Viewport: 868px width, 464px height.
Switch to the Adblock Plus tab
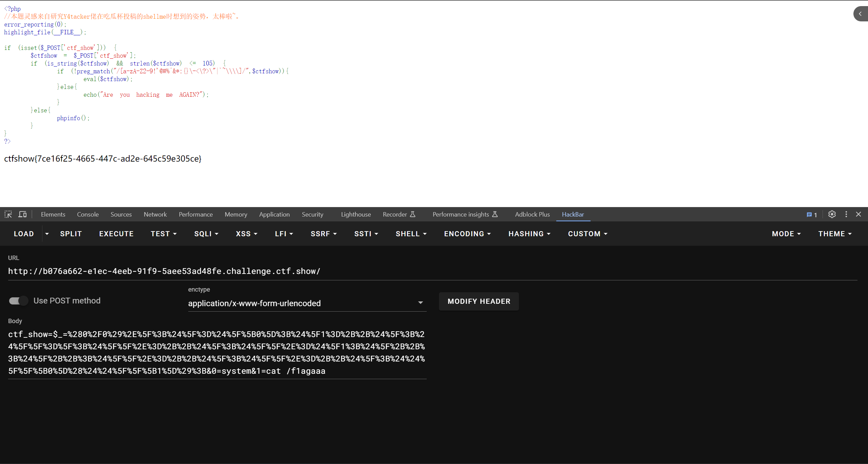(x=532, y=215)
